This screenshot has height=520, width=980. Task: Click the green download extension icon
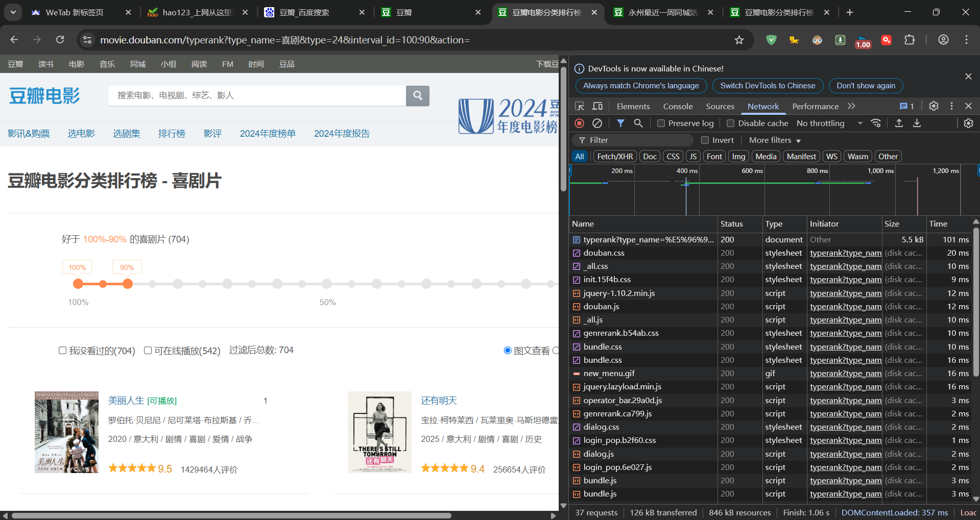tap(840, 40)
